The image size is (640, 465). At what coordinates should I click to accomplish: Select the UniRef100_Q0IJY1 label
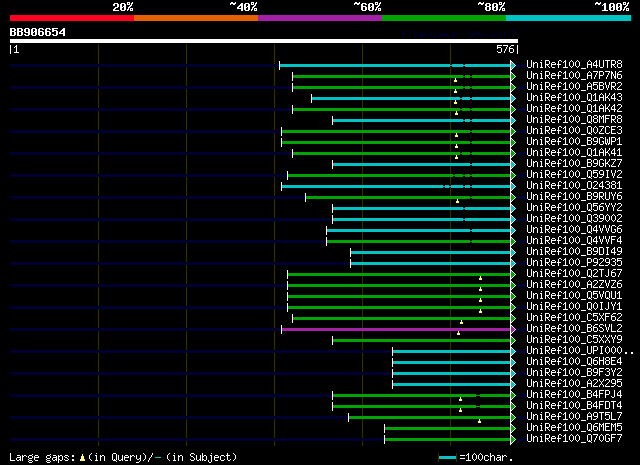tap(574, 307)
